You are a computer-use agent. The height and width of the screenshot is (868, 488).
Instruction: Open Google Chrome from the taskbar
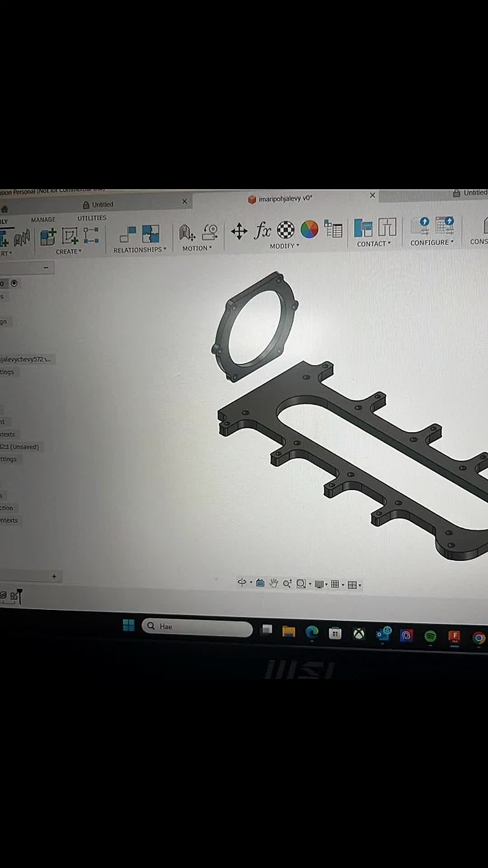(x=479, y=638)
